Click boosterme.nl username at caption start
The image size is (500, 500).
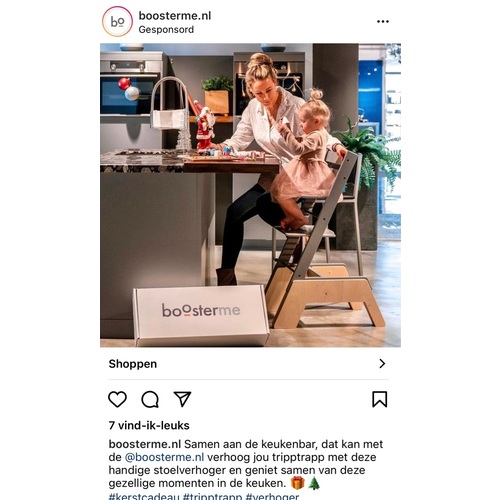tap(145, 444)
